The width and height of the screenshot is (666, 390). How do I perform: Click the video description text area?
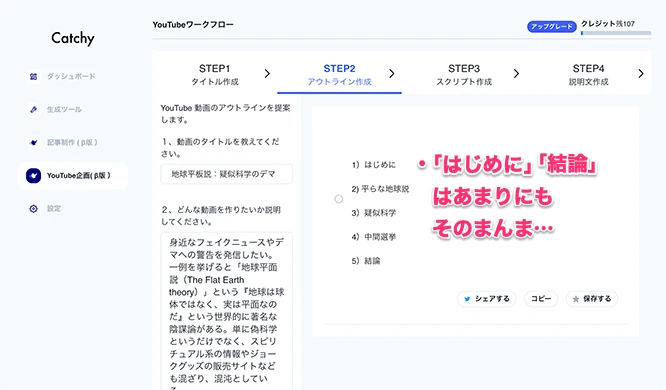(x=226, y=311)
